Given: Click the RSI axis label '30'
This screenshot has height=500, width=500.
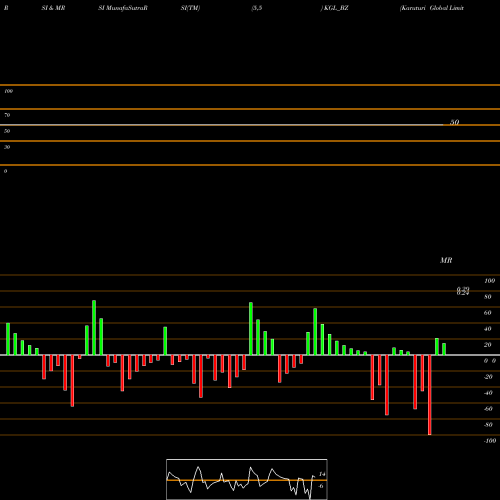Looking at the screenshot, I should click(7, 147).
